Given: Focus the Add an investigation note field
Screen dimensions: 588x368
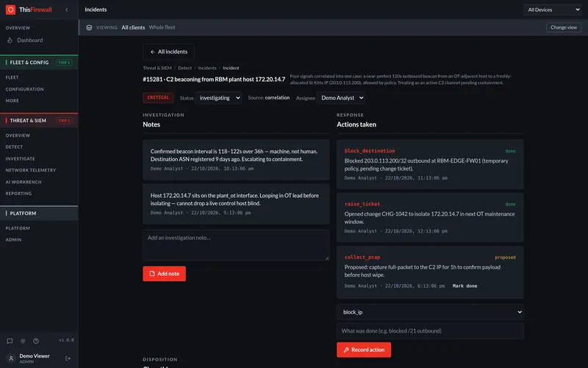Looking at the screenshot, I should point(236,245).
